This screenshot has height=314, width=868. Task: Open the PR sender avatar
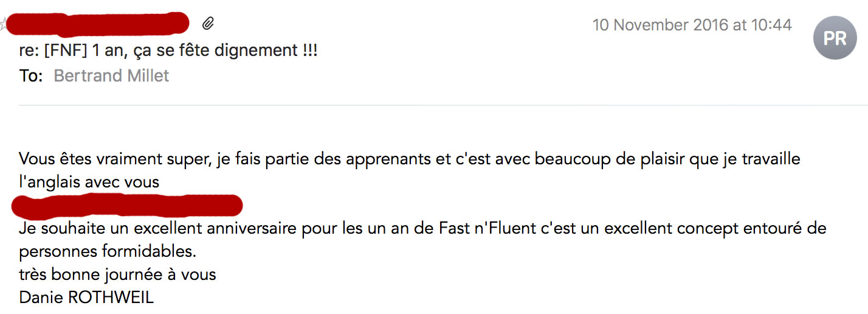coord(835,38)
